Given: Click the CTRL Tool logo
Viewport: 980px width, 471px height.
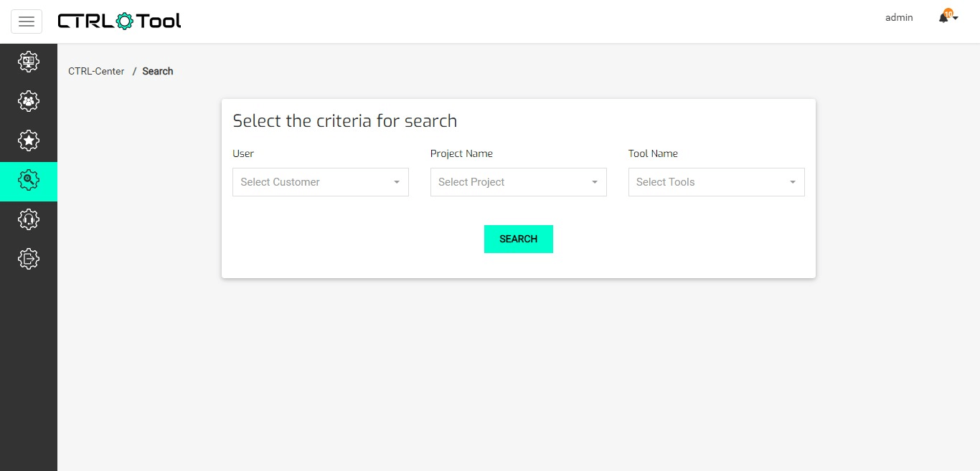Looking at the screenshot, I should (119, 21).
